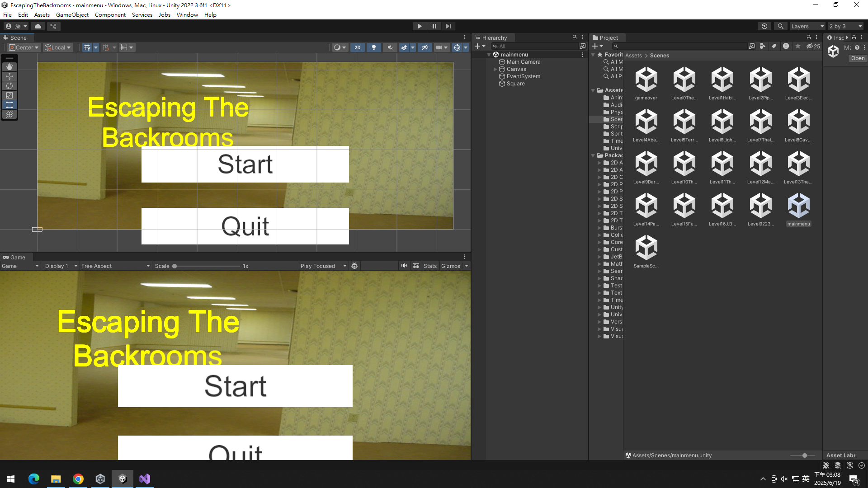Select the gameover scene asset
Image resolution: width=868 pixels, height=488 pixels.
pyautogui.click(x=646, y=83)
